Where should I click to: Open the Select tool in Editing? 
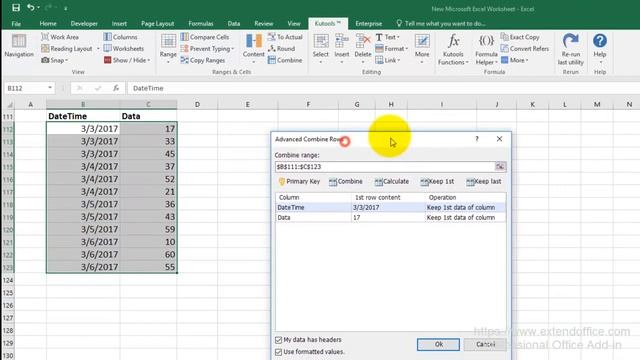point(320,49)
